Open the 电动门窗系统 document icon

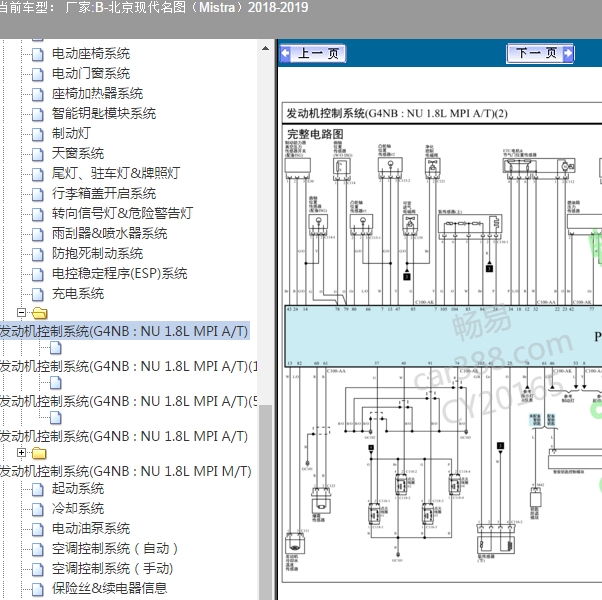point(38,74)
